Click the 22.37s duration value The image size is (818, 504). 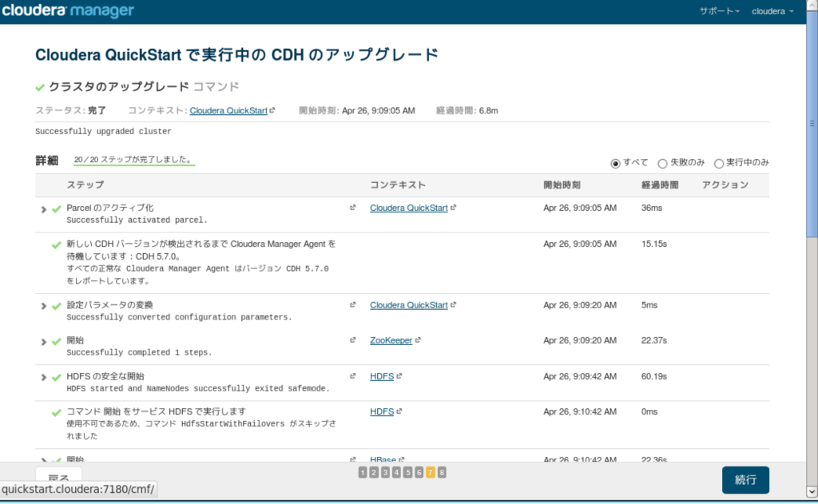click(654, 340)
